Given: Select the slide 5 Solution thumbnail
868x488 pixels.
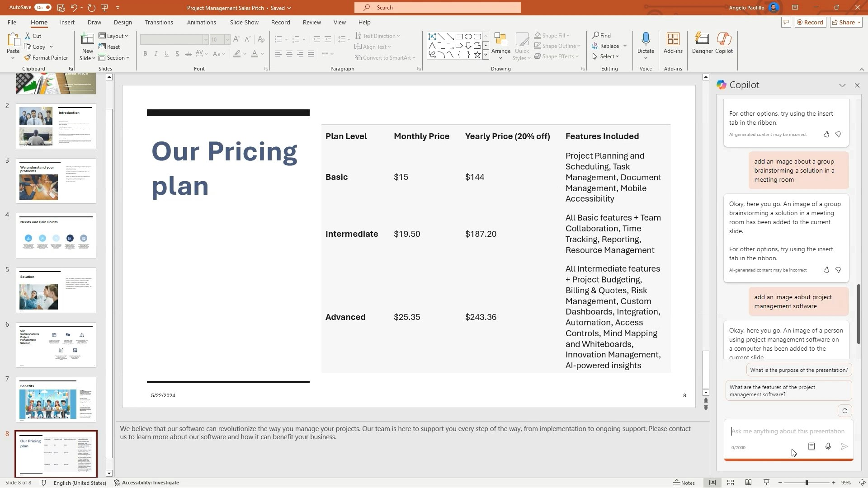Looking at the screenshot, I should pyautogui.click(x=56, y=290).
